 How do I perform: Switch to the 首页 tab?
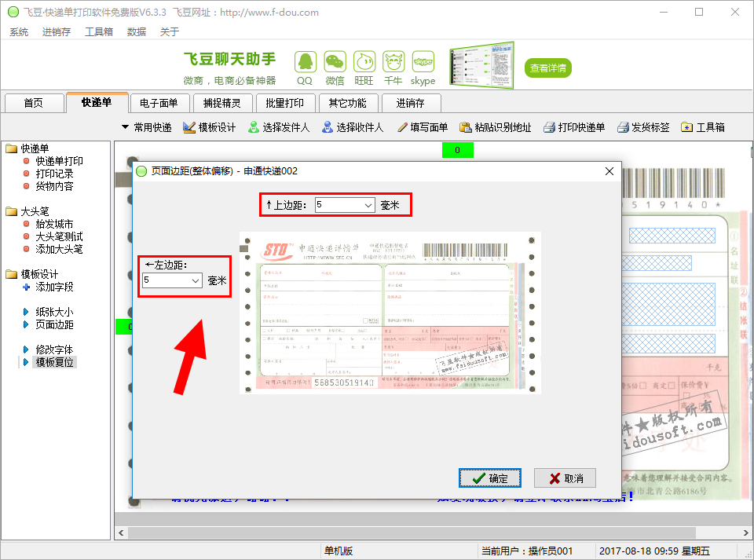(34, 103)
